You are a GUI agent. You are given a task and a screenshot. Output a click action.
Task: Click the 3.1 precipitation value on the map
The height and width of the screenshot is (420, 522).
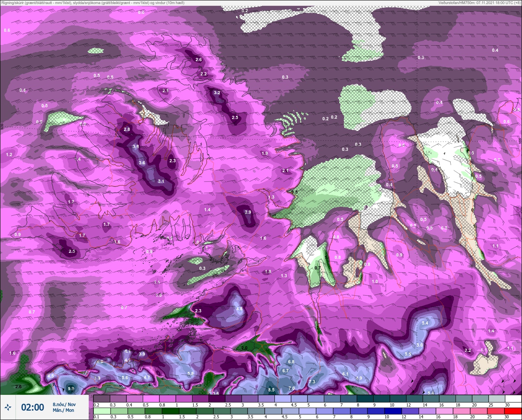coord(161,181)
